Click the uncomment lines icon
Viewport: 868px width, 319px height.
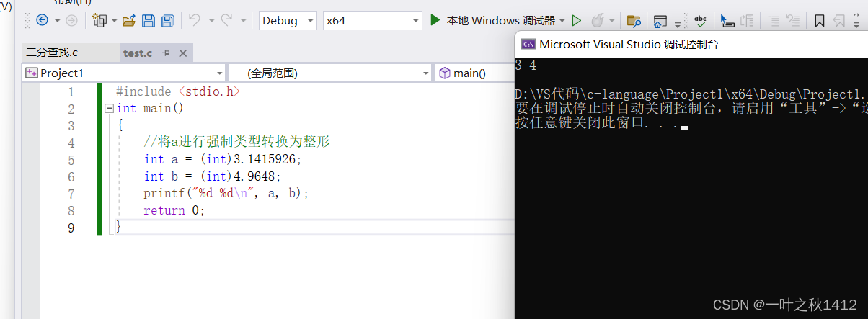[792, 21]
